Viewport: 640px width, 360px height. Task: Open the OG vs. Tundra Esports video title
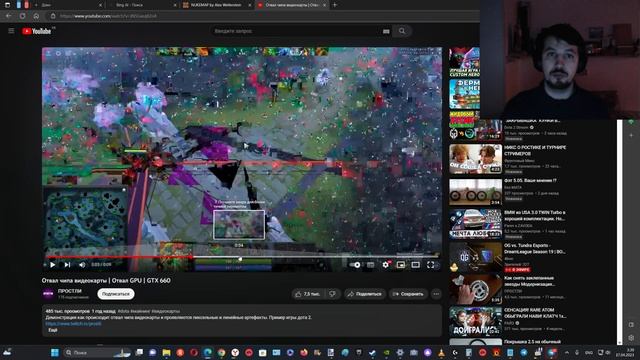(x=535, y=249)
